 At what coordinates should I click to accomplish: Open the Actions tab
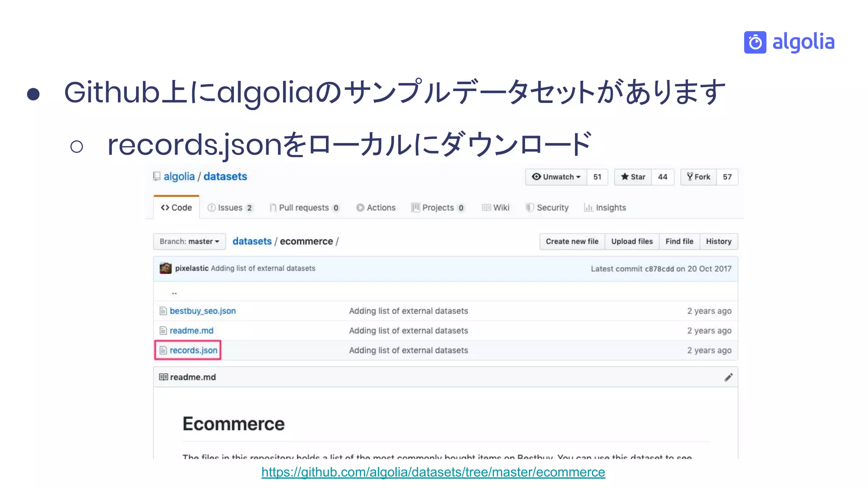click(376, 208)
